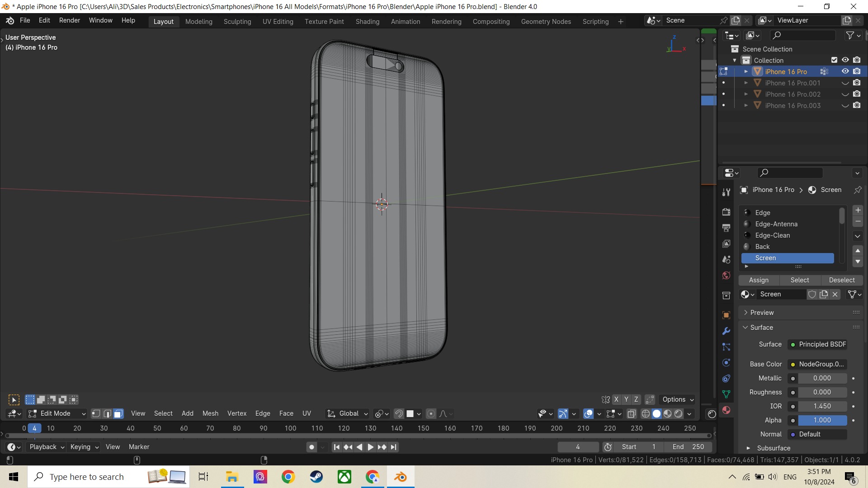Switch to Shading workspace tab

point(367,22)
